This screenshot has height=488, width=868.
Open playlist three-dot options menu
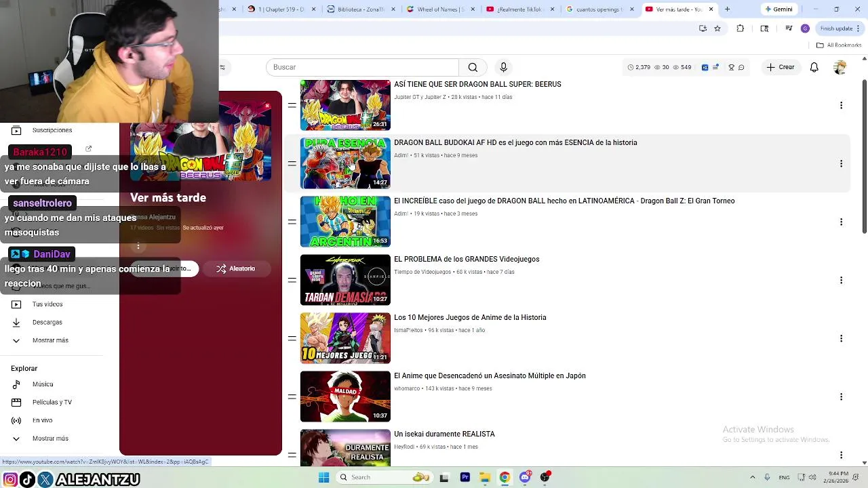tap(138, 246)
